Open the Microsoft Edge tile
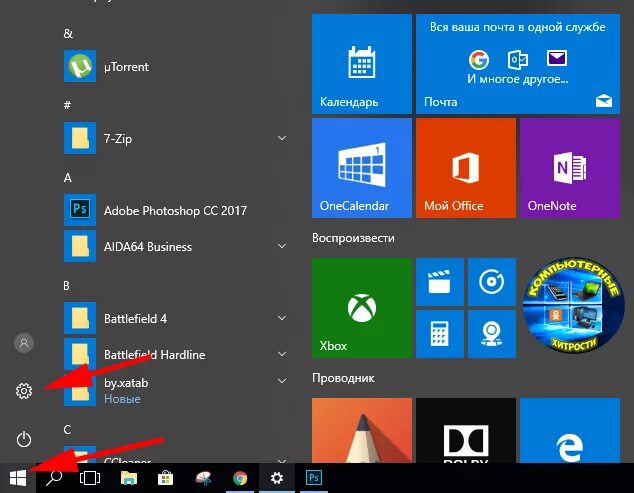634x493 pixels. pyautogui.click(x=570, y=431)
